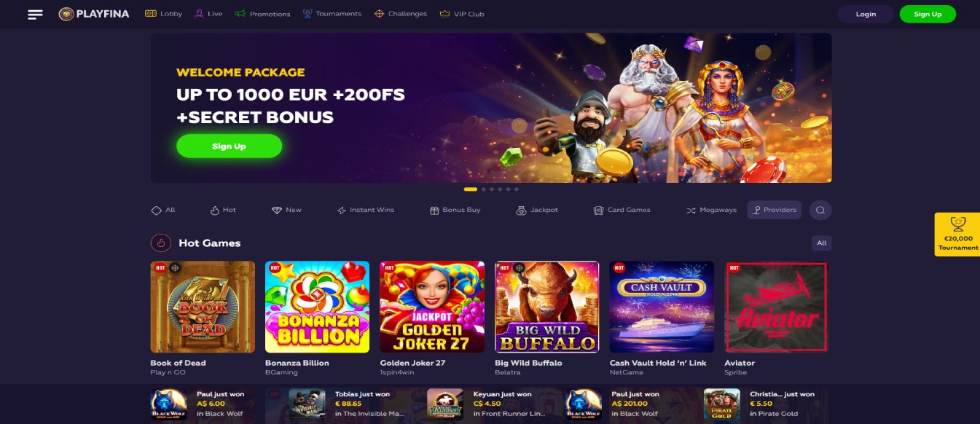
Task: Select the Card Games category
Action: (x=622, y=210)
